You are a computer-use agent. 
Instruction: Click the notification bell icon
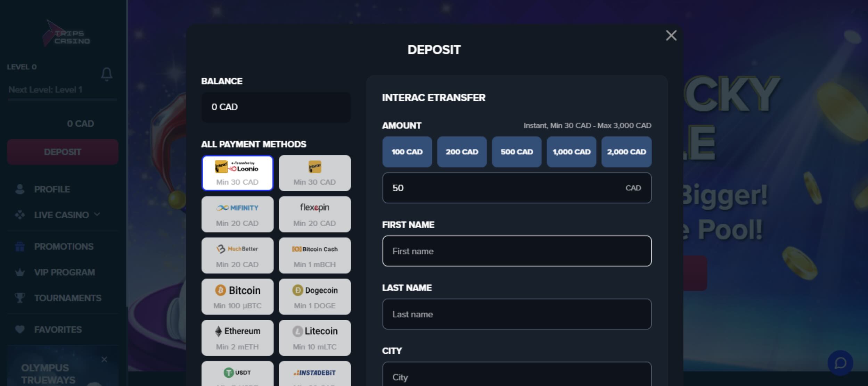point(107,74)
